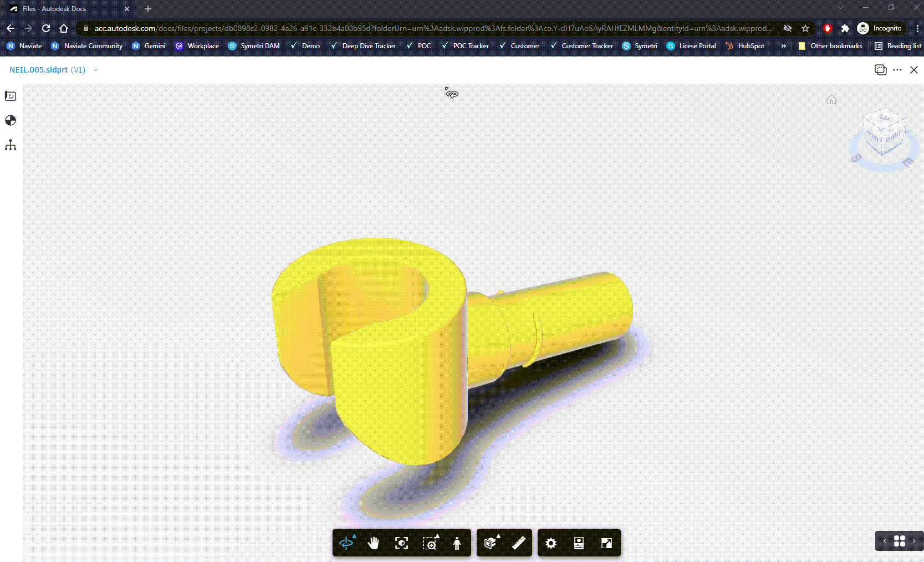This screenshot has width=924, height=562.
Task: Select the Zoom window tool
Action: coord(431,543)
